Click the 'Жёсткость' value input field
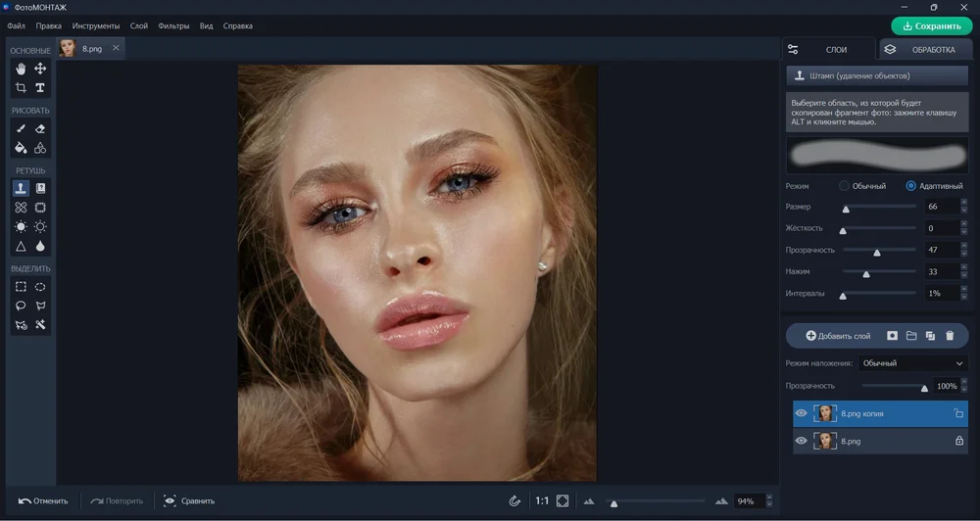This screenshot has height=521, width=980. pyautogui.click(x=941, y=228)
